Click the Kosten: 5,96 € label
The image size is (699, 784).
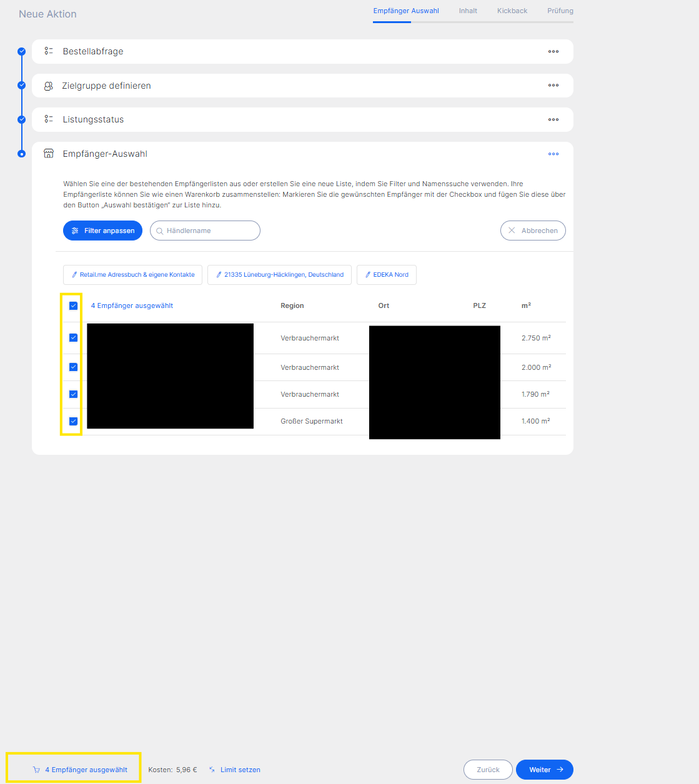(172, 770)
